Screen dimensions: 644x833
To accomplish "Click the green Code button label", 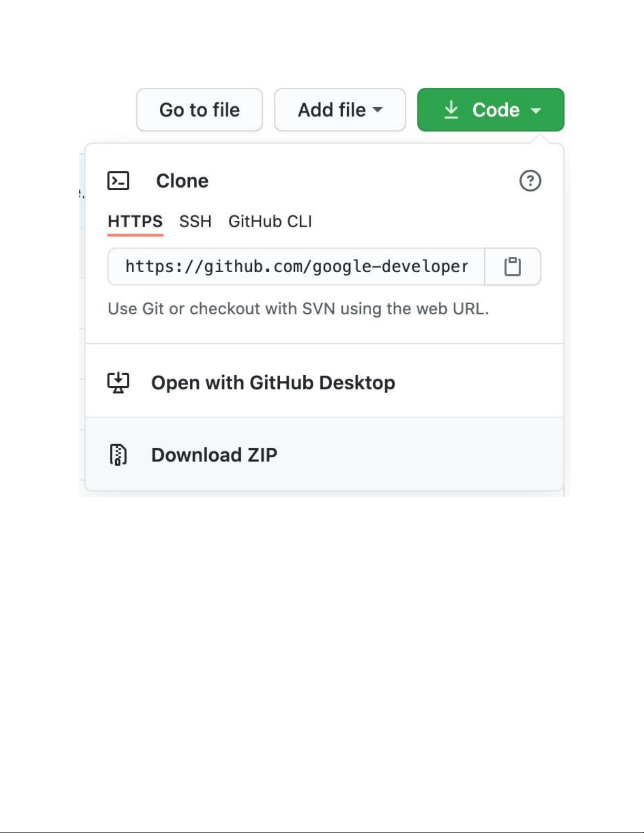I will click(x=496, y=110).
